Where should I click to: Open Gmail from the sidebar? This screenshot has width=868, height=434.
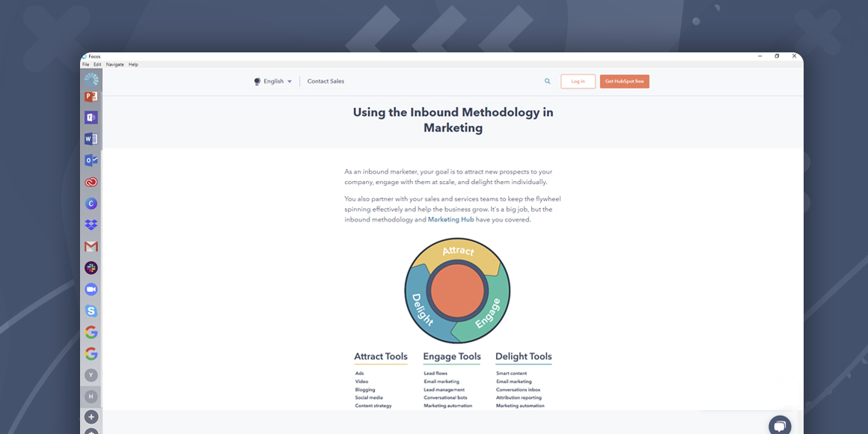pyautogui.click(x=90, y=245)
